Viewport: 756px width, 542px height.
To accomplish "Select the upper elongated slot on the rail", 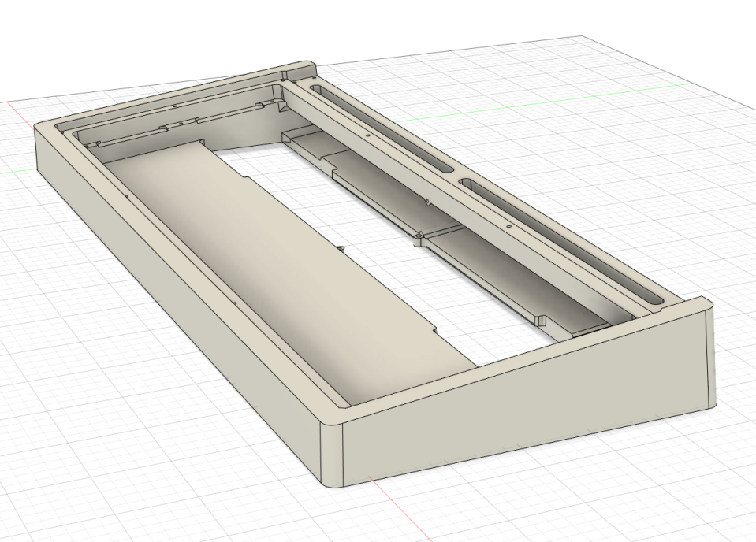I will 382,128.
